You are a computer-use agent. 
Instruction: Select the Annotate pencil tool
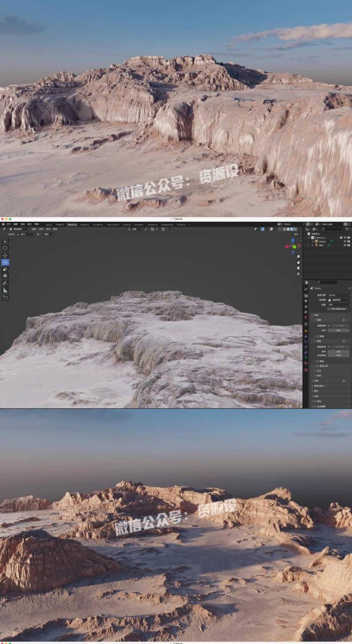click(x=5, y=283)
